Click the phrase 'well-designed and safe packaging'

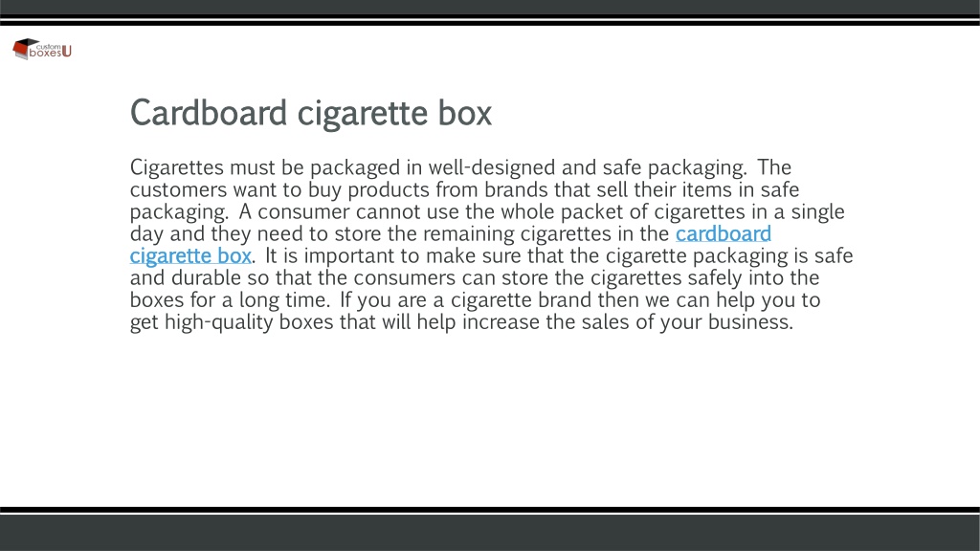point(587,167)
